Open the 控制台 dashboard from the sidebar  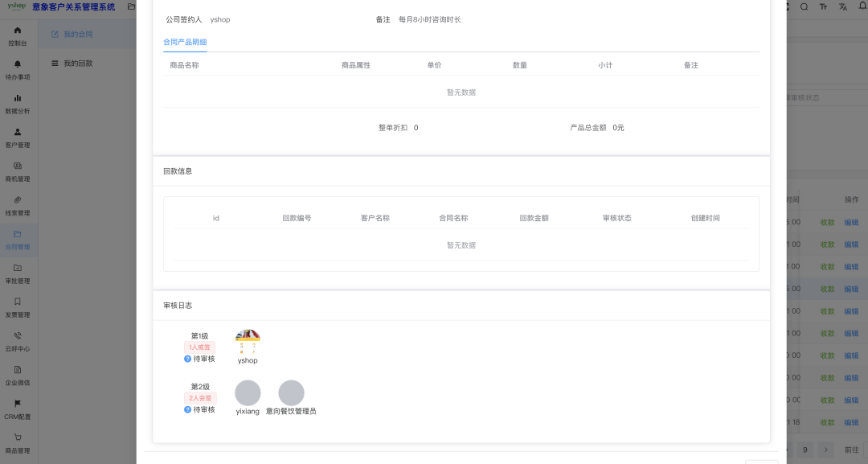pyautogui.click(x=17, y=35)
